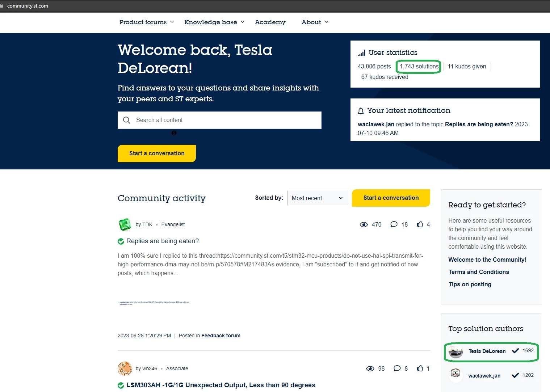Open the 67 kudos received statistic

pos(385,77)
